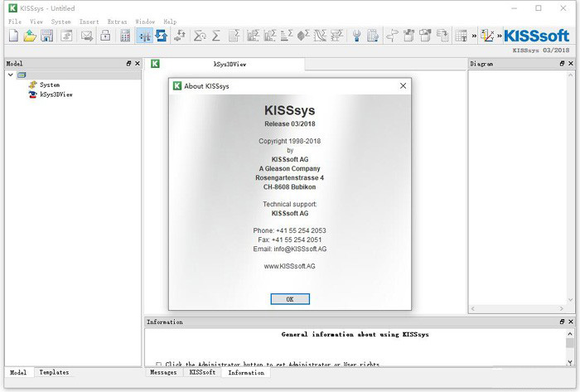Click the green K icon on 3D tab
Viewport: 580px width, 392px height.
(156, 64)
